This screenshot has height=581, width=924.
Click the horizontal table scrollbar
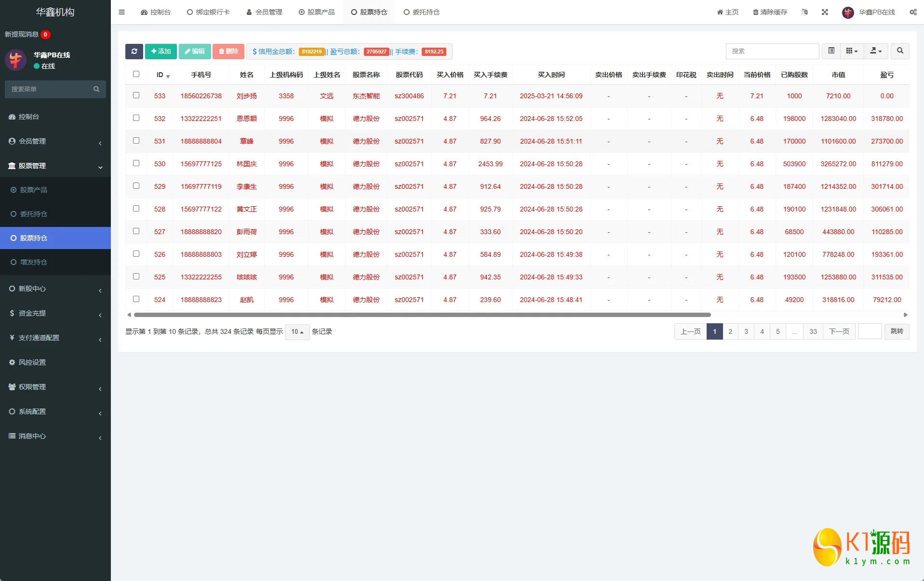(422, 315)
